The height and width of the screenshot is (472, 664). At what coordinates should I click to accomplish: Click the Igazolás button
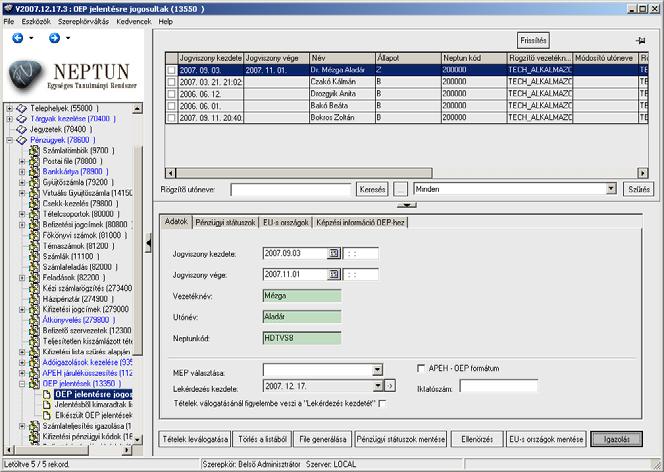pyautogui.click(x=617, y=439)
